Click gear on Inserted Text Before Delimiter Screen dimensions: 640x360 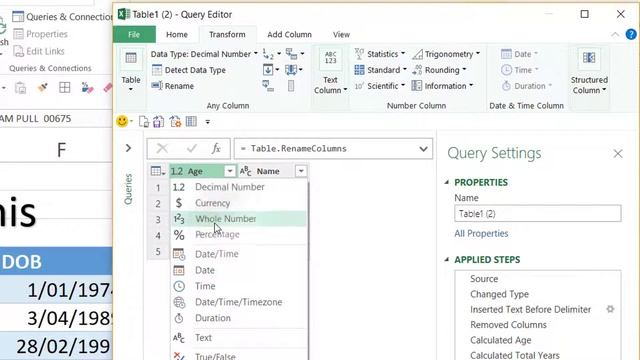[610, 309]
